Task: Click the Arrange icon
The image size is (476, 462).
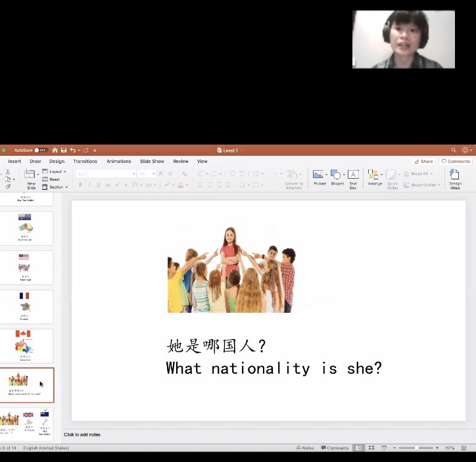Action: point(374,175)
